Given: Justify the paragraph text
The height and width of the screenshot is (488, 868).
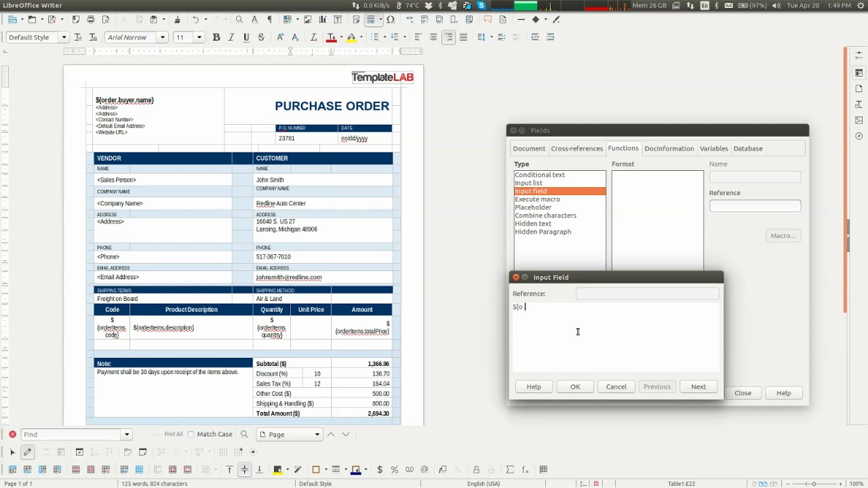Looking at the screenshot, I should [463, 37].
